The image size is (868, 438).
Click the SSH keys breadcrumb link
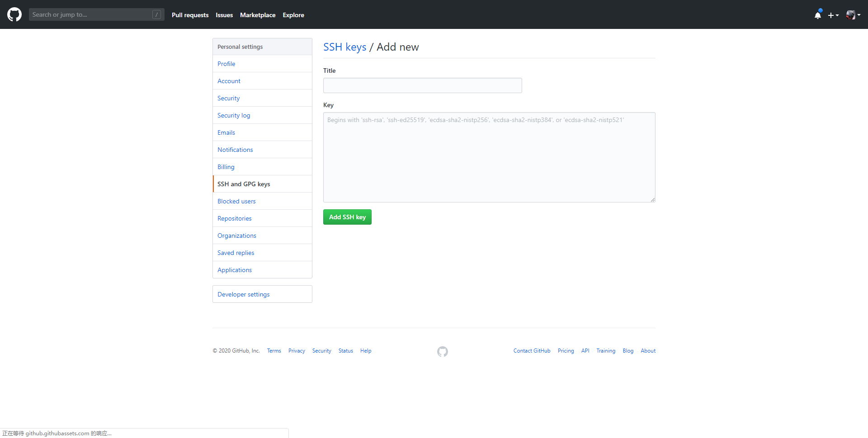pos(344,47)
